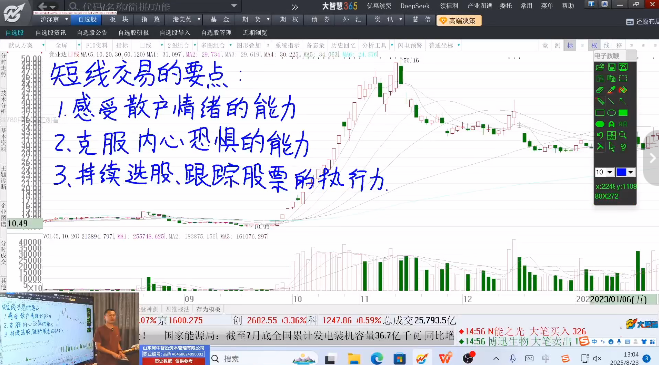The height and width of the screenshot is (365, 659).
Task: Click the 图形叠加 button in chart toolbar
Action: (x=249, y=45)
